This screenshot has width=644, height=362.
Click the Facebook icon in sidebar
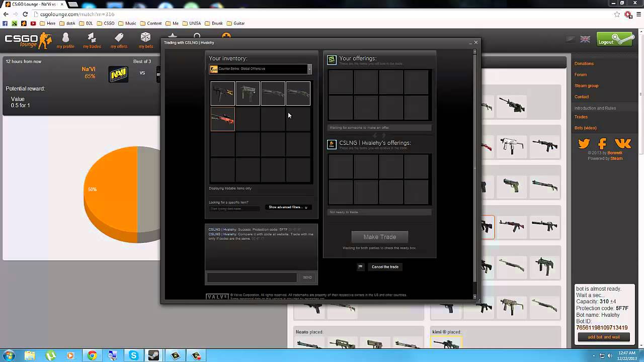pyautogui.click(x=602, y=144)
